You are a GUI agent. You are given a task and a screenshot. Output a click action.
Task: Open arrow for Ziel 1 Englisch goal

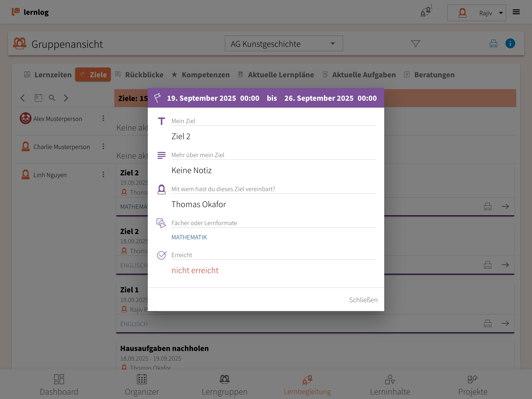(x=505, y=323)
